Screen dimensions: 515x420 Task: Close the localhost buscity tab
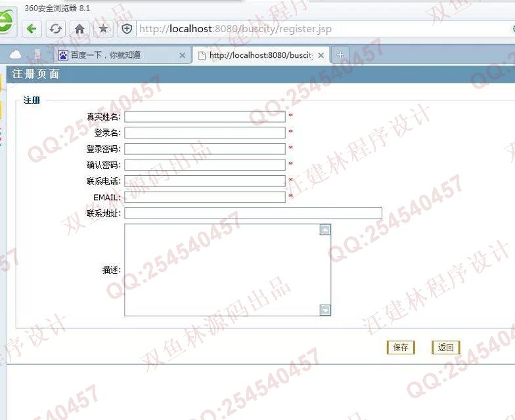point(321,55)
